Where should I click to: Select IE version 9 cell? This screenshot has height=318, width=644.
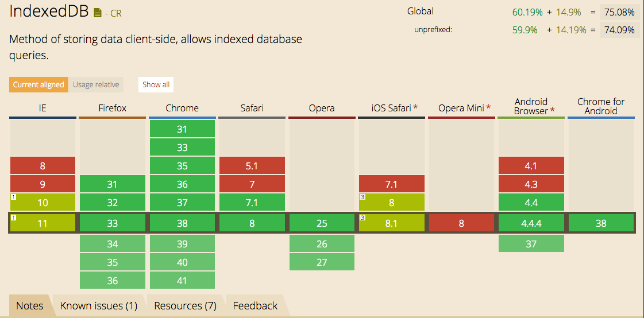(43, 184)
